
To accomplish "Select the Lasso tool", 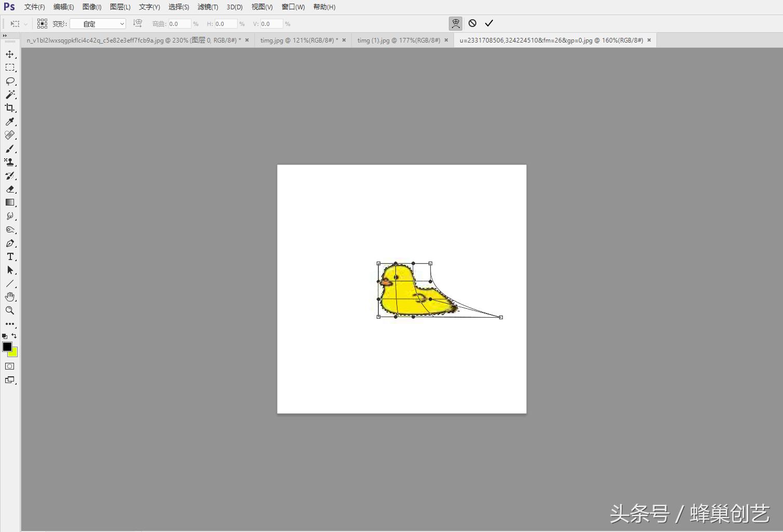I will pos(10,81).
